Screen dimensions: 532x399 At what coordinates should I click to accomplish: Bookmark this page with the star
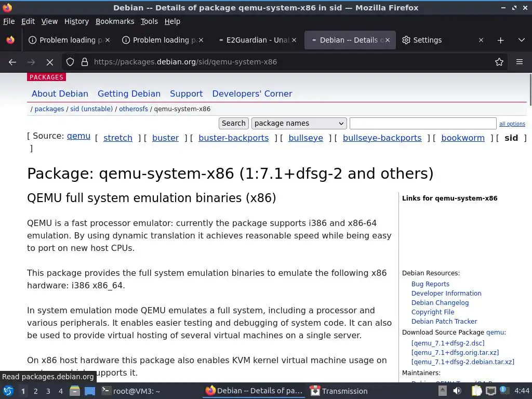coord(499,62)
